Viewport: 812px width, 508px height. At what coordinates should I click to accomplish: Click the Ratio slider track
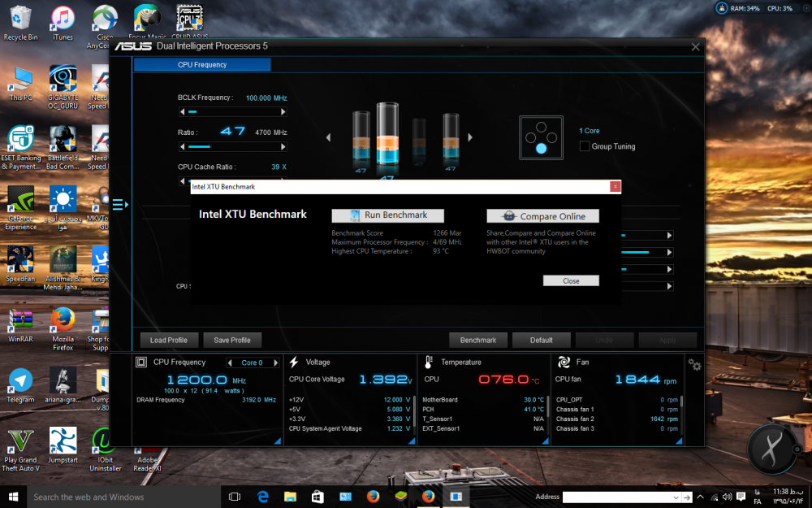(232, 147)
